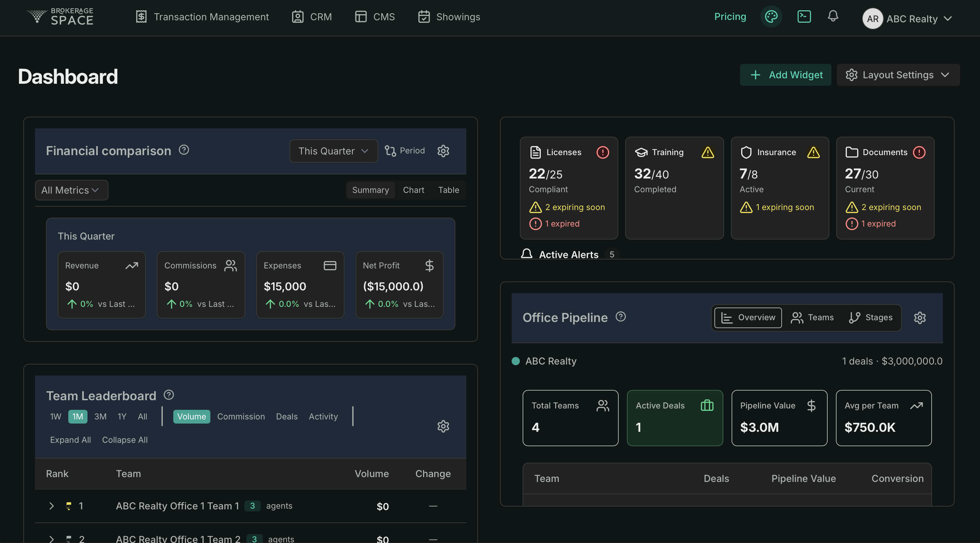The width and height of the screenshot is (980, 543).
Task: Open Team Leaderboard help icon
Action: (x=169, y=395)
